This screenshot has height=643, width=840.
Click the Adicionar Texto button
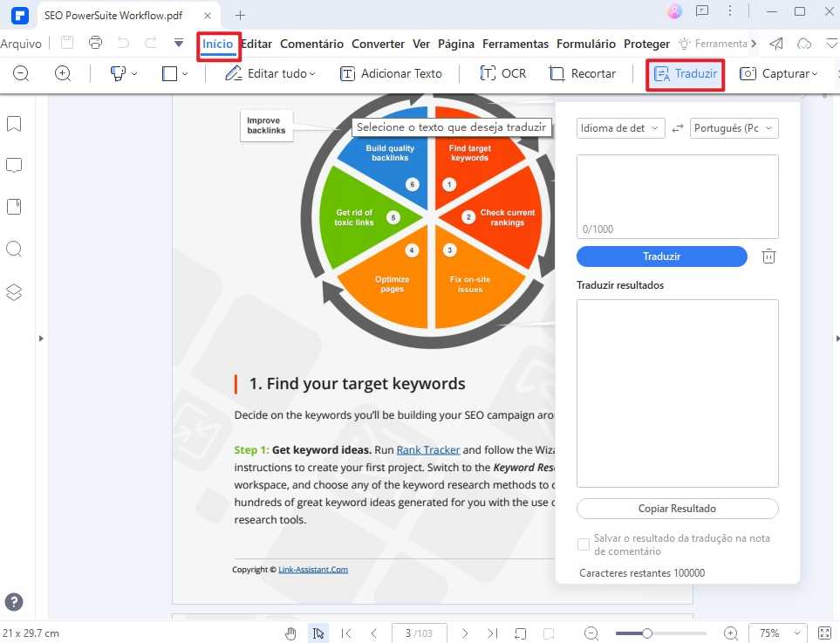coord(391,73)
